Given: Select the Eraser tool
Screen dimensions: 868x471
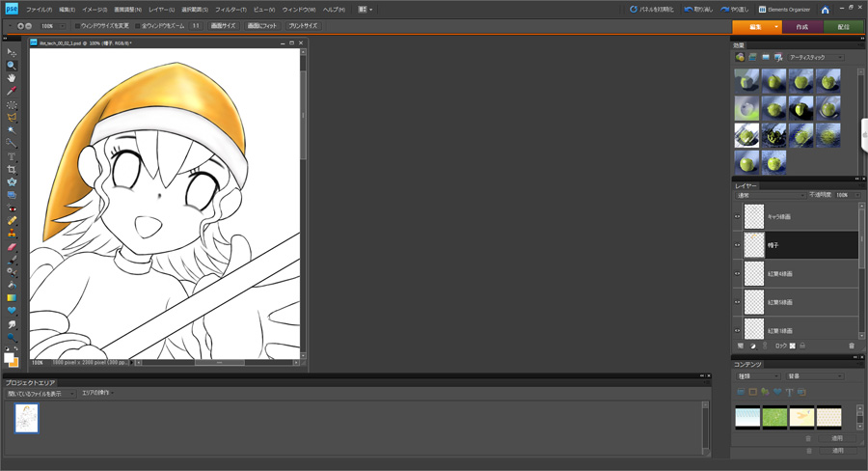Looking at the screenshot, I should [12, 246].
